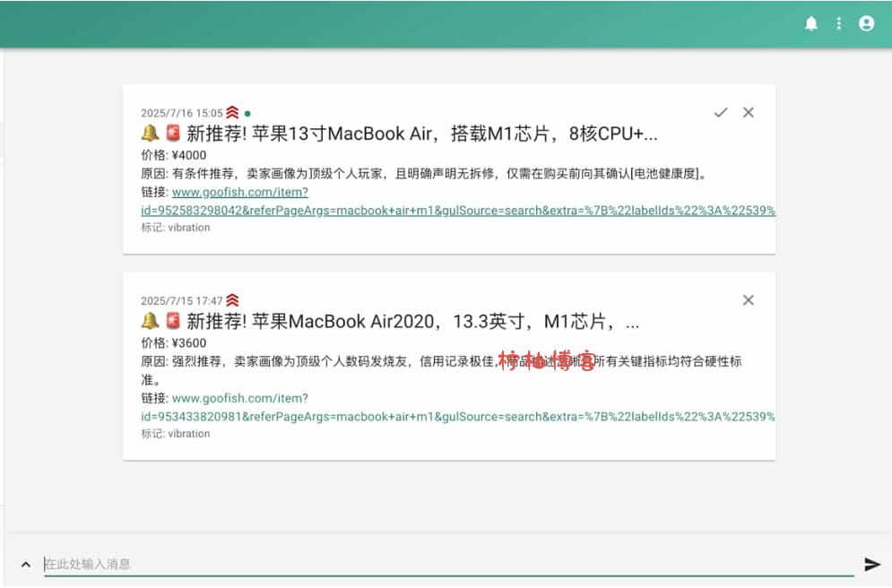
Task: Click red priority chevrons beside 15:05 timestamp
Action: pyautogui.click(x=232, y=113)
